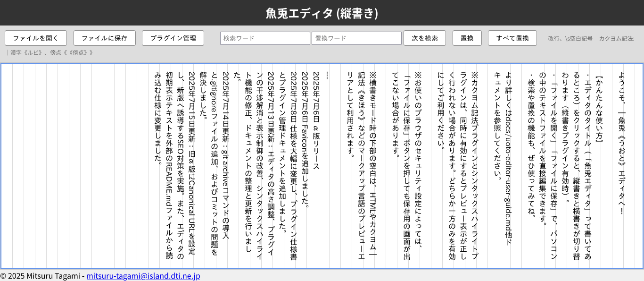Click the すべて置換 replace-all button

(512, 38)
